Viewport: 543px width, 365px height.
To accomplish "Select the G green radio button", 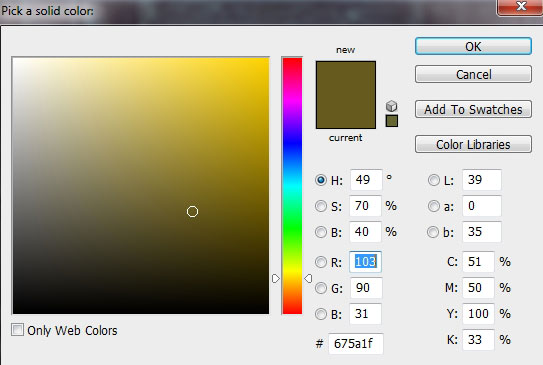I will point(321,288).
